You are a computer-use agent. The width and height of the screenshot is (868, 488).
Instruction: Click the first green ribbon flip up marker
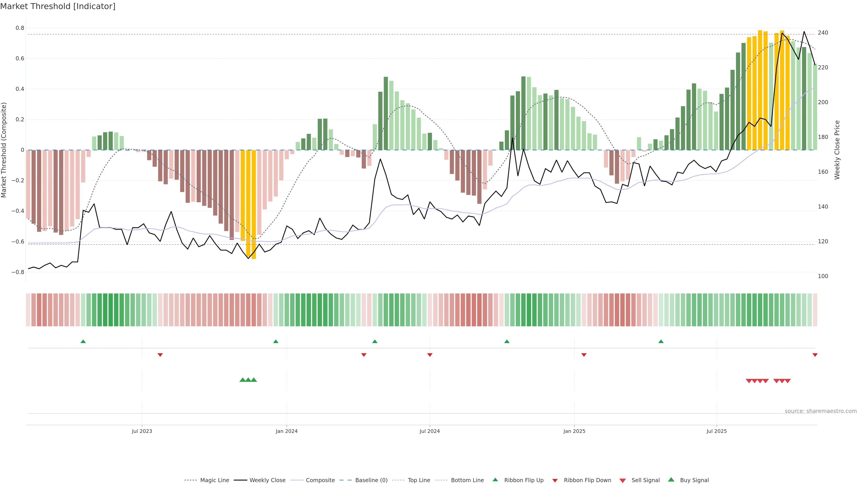pyautogui.click(x=83, y=342)
